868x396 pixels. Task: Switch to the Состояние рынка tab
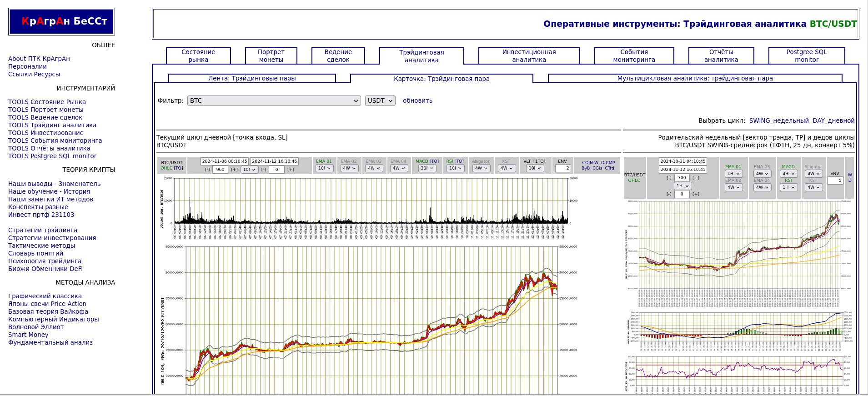[198, 55]
